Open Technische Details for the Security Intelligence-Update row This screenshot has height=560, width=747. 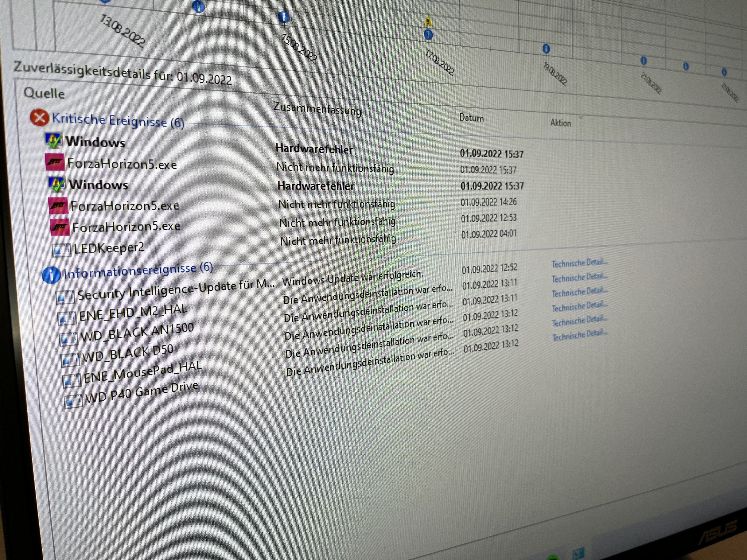tap(580, 263)
